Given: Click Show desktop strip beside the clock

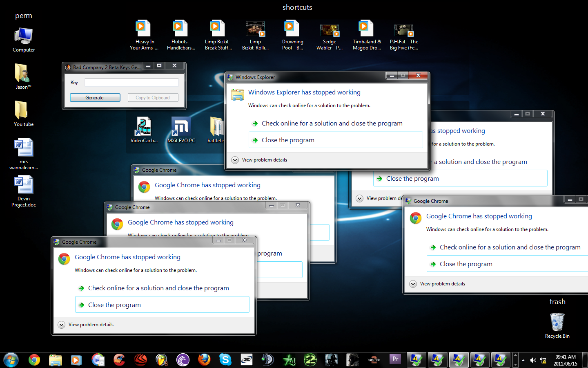Looking at the screenshot, I should click(585, 360).
